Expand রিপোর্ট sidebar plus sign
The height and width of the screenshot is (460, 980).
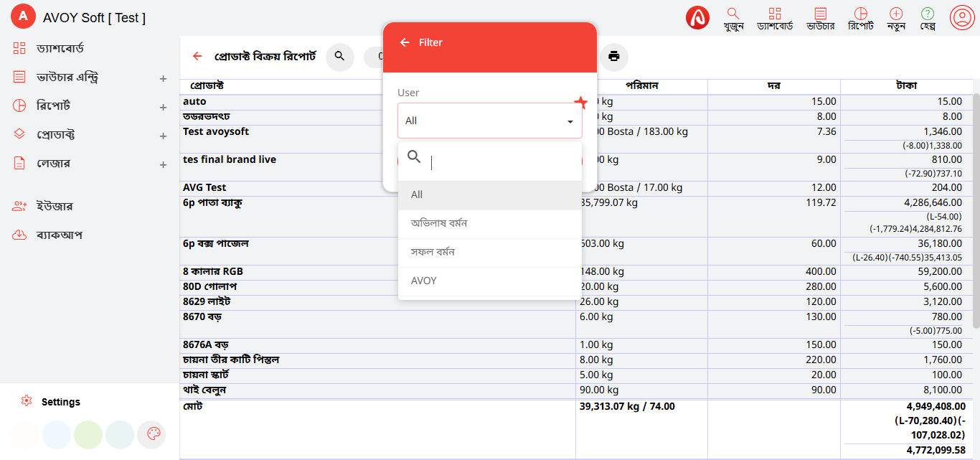point(163,107)
